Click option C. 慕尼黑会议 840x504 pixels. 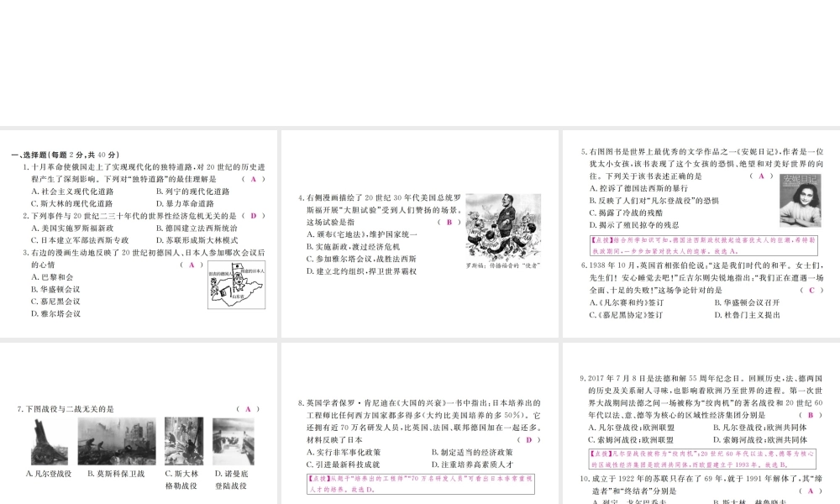pyautogui.click(x=55, y=302)
